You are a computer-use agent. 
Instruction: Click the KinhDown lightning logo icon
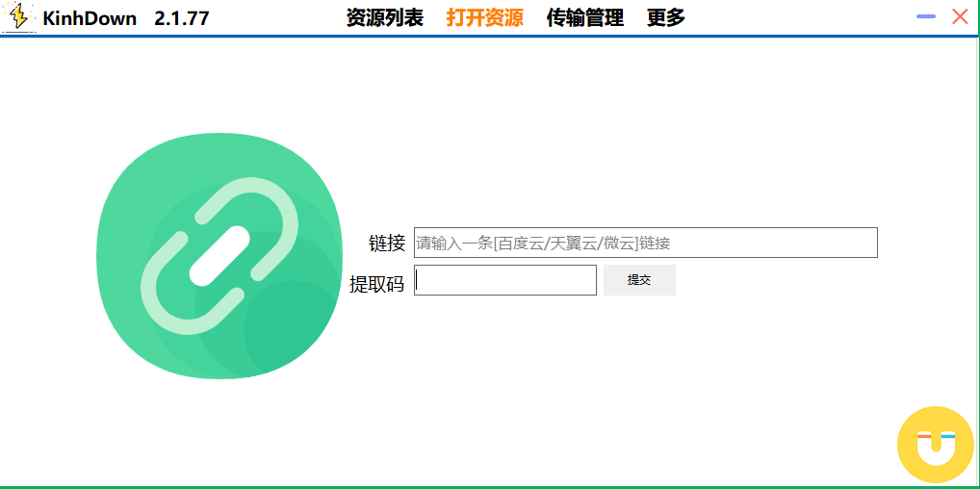pyautogui.click(x=18, y=17)
